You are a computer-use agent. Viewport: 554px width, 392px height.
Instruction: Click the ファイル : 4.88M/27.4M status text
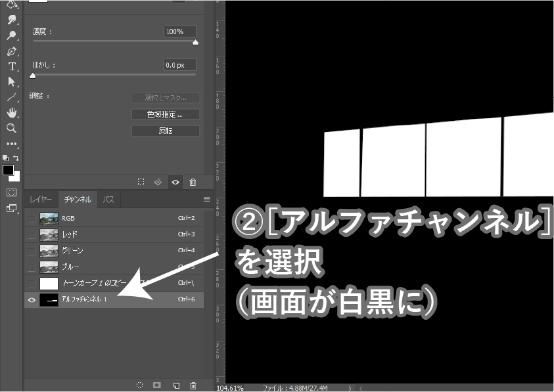pos(295,388)
